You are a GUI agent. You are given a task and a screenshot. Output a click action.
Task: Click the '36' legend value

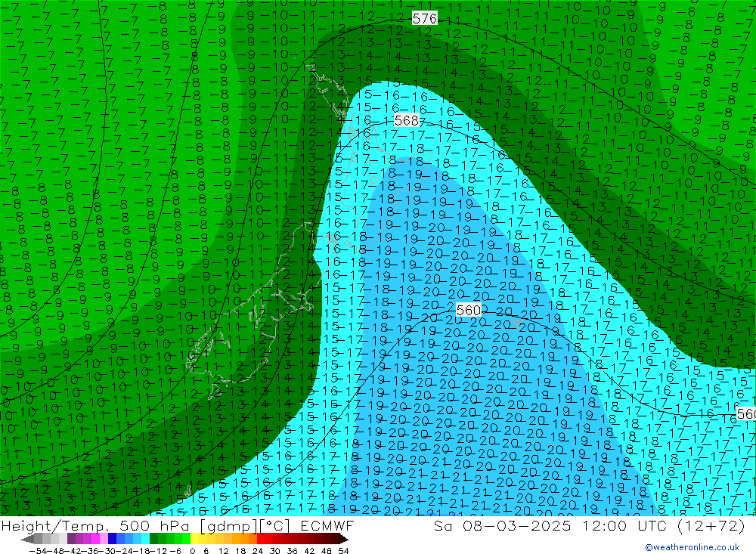292,551
